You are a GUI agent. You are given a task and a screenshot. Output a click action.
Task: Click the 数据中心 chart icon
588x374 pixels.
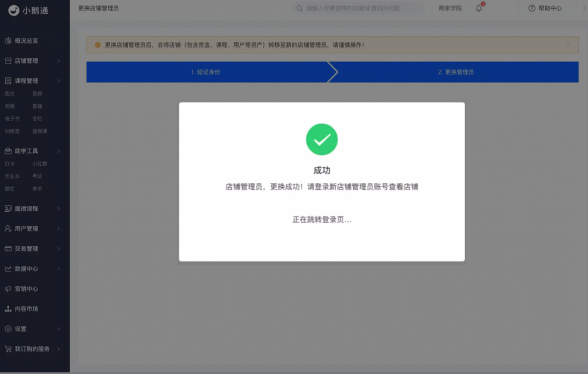click(8, 269)
